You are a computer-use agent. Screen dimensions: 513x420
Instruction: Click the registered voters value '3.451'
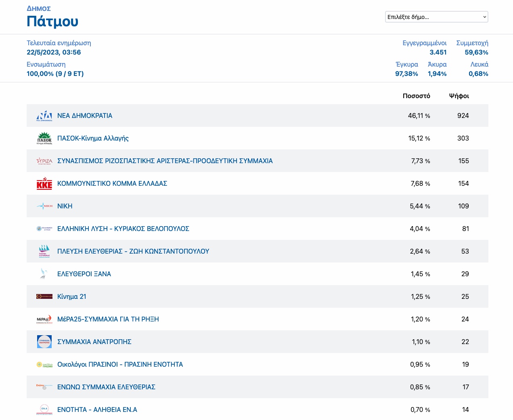(438, 52)
